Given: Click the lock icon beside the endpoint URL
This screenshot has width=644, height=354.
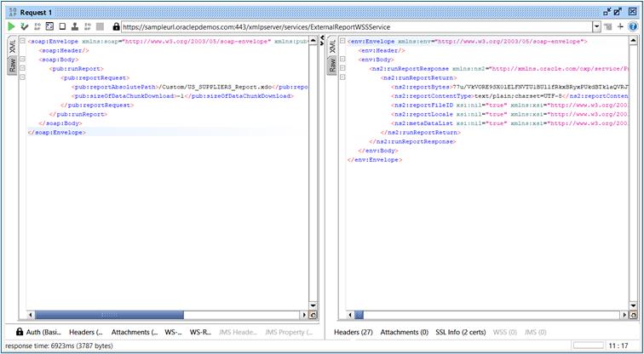Looking at the screenshot, I should (116, 26).
